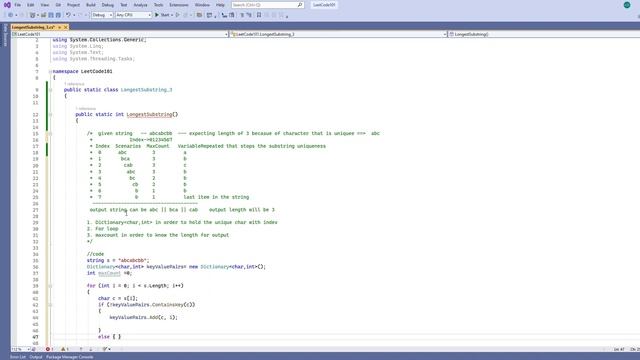Open the code cleanup brush dropdown

pyautogui.click(x=107, y=349)
